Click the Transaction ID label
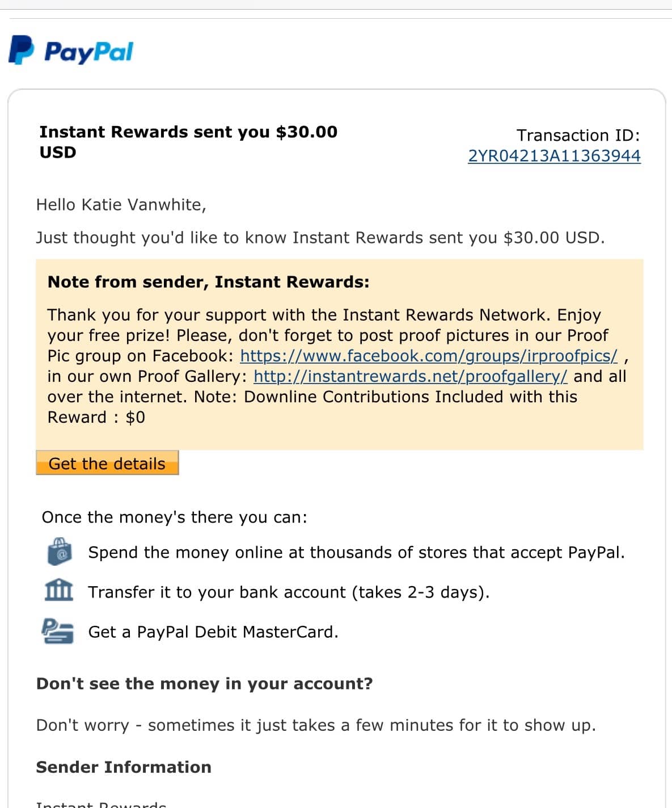The height and width of the screenshot is (808, 672). click(x=578, y=135)
